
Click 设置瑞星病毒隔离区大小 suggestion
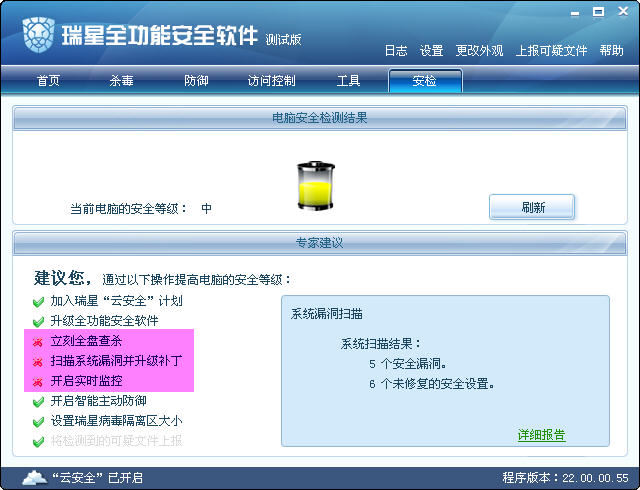point(116,421)
